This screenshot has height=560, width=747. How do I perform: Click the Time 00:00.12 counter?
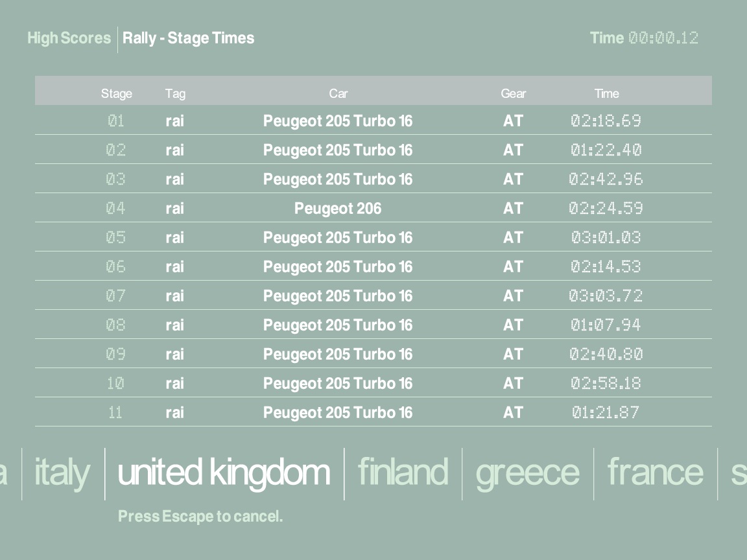pos(644,38)
